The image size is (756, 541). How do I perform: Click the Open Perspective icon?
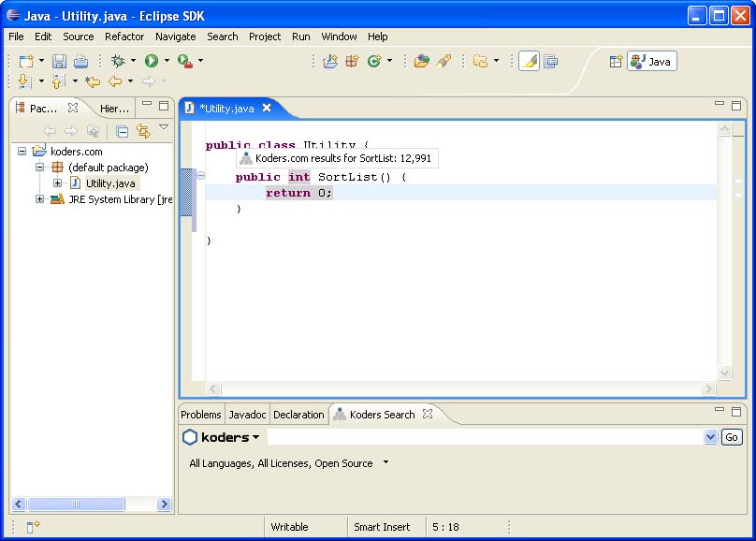tap(616, 61)
